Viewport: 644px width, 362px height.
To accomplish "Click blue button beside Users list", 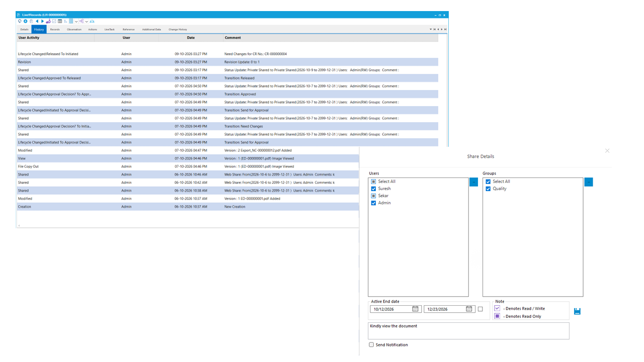I will (473, 182).
